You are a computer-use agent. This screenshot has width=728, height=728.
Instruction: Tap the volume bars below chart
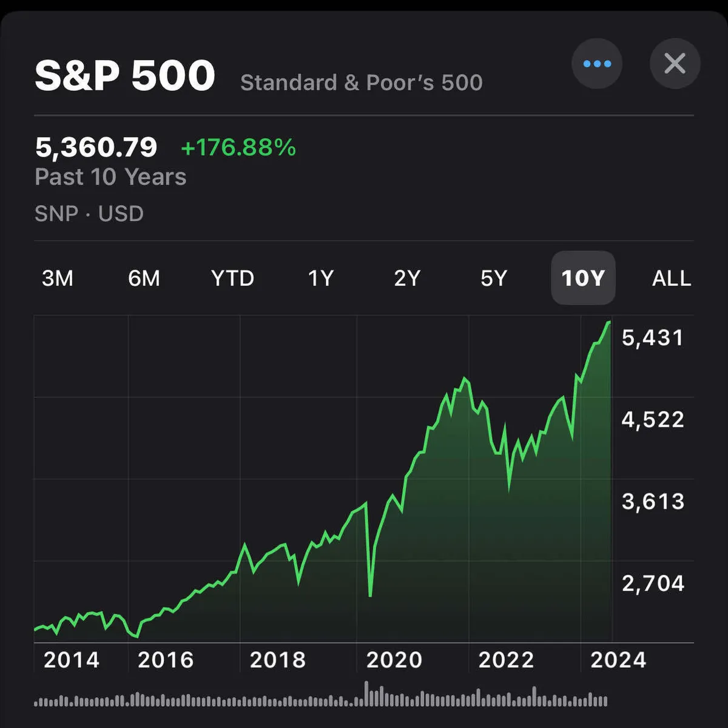coord(320,698)
